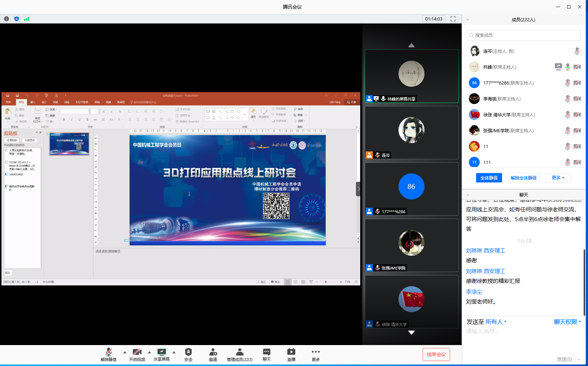Toggle 张强JME学院 microphone in list

pyautogui.click(x=568, y=130)
